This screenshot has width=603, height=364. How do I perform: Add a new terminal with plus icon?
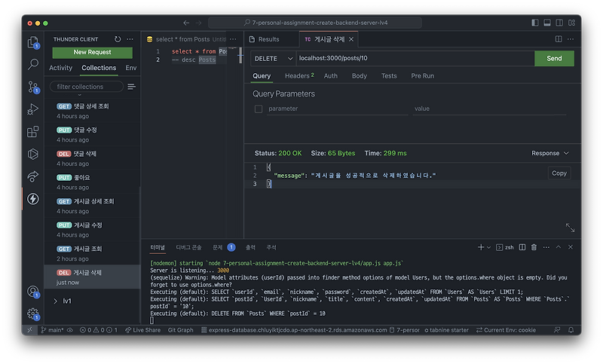click(481, 247)
